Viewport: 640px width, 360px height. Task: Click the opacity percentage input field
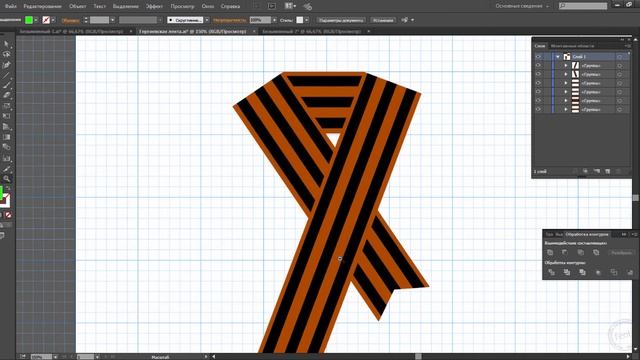[x=260, y=20]
